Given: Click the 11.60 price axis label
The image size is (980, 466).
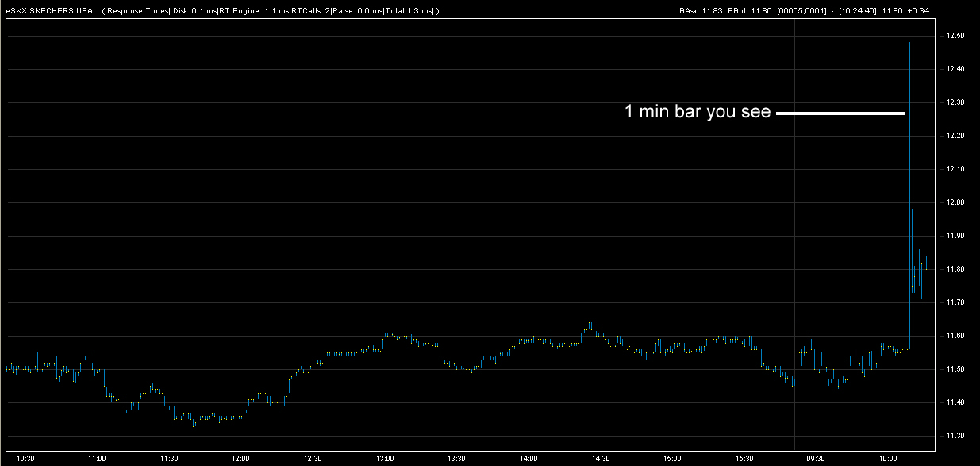Looking at the screenshot, I should pyautogui.click(x=955, y=337).
